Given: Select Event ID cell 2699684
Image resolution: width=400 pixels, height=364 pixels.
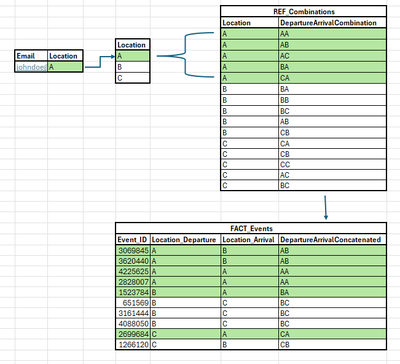Looking at the screenshot, I should click(x=133, y=334).
